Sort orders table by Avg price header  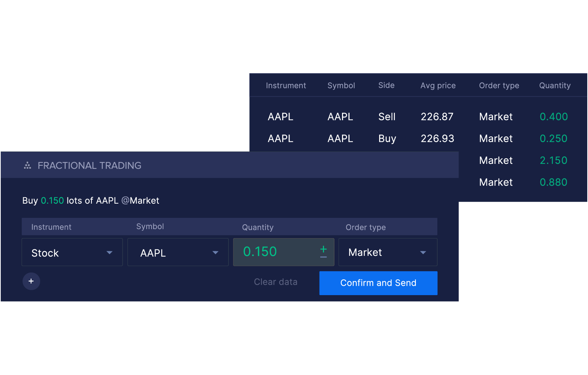[438, 85]
